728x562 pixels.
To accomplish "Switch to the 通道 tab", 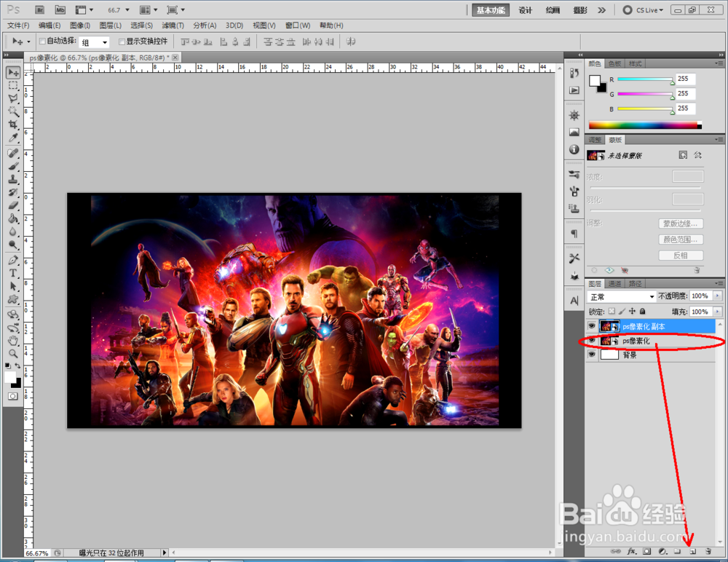I will tap(614, 283).
